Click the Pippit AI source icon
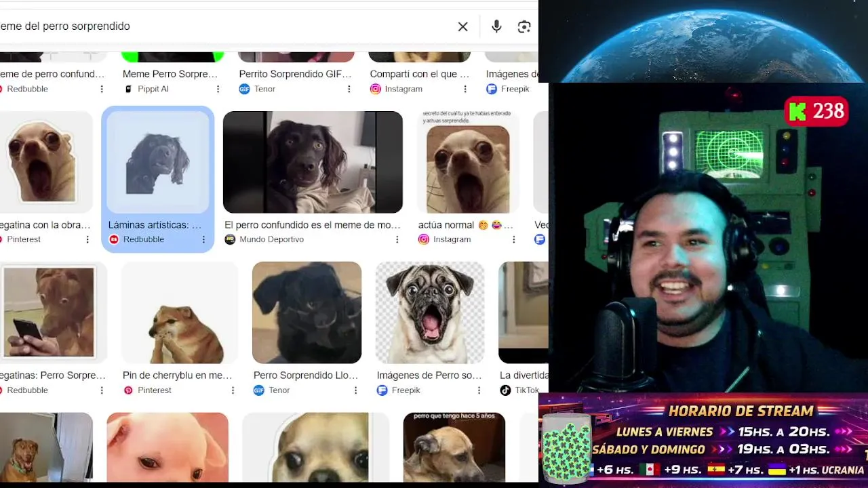The image size is (868, 488). click(x=128, y=89)
